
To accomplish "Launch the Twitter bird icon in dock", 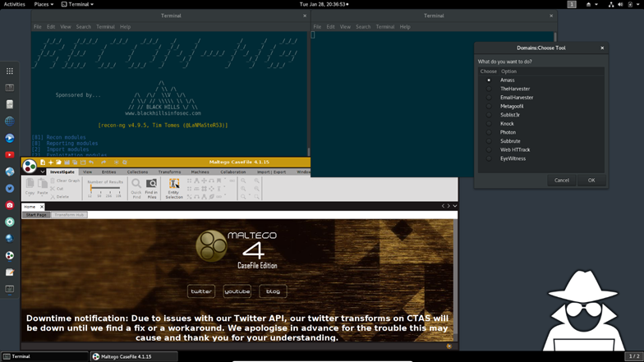I will [x=10, y=189].
